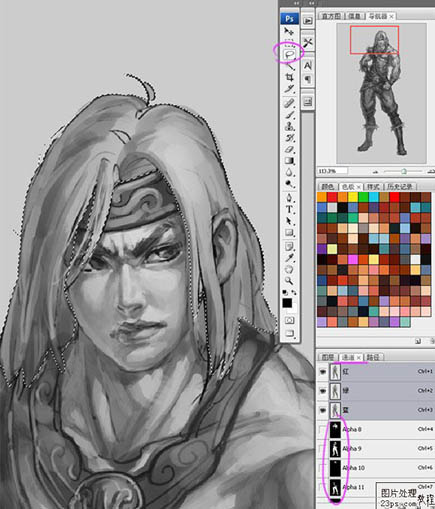Select the Clone Stamp tool
Image resolution: width=435 pixels, height=509 pixels.
click(x=290, y=126)
